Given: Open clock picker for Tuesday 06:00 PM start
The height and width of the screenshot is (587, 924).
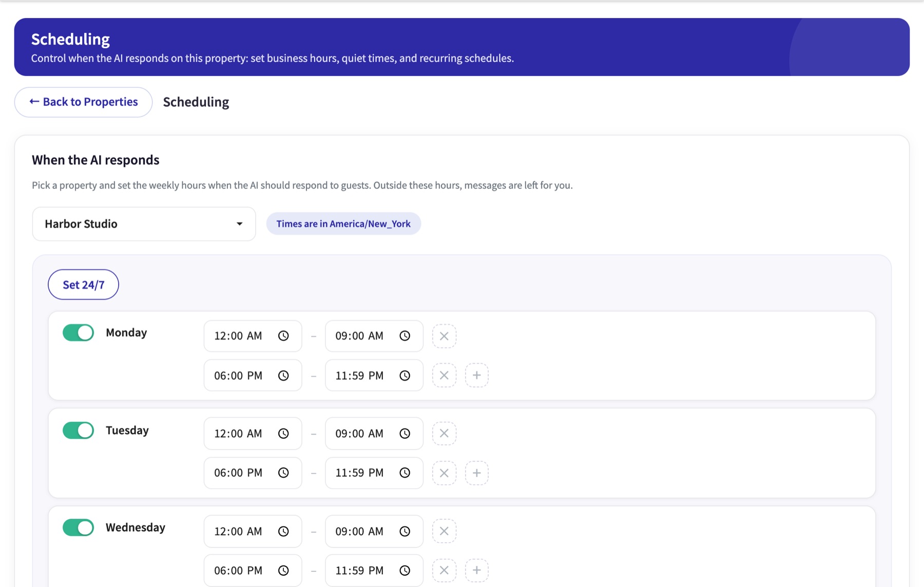Looking at the screenshot, I should (x=283, y=473).
